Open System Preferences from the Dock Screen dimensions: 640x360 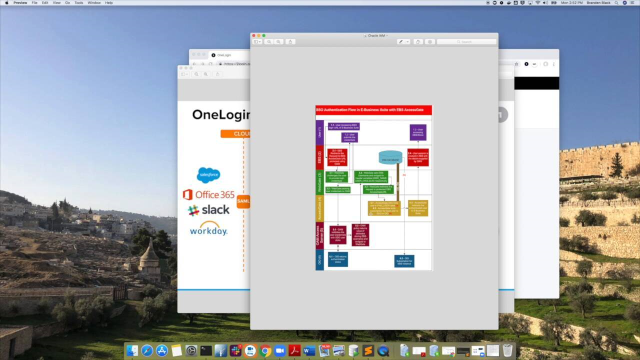click(x=191, y=350)
